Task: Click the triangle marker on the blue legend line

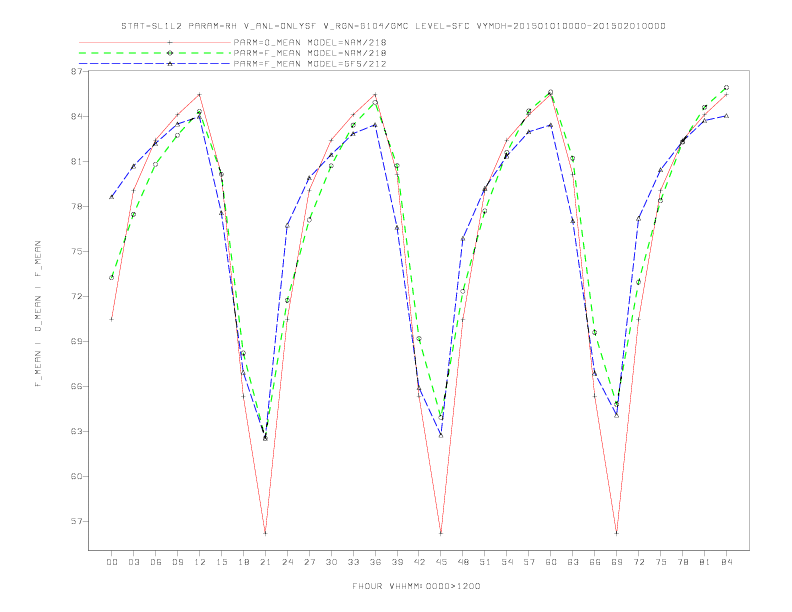Action: (x=170, y=64)
